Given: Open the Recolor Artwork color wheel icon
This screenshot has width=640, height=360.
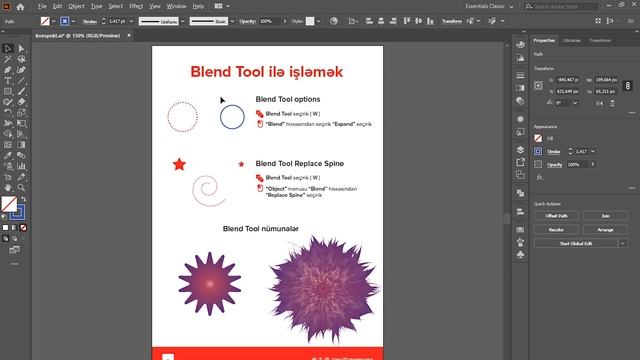Looking at the screenshot, I should (333, 21).
